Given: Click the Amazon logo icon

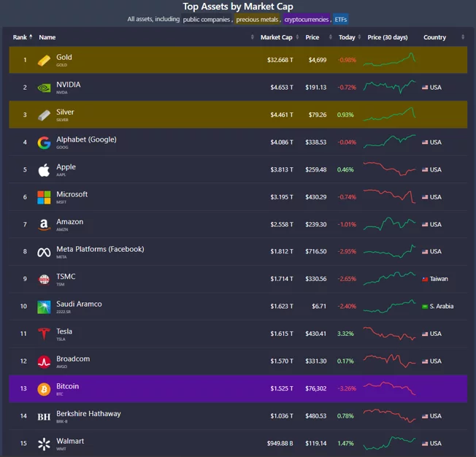Looking at the screenshot, I should (x=44, y=225).
